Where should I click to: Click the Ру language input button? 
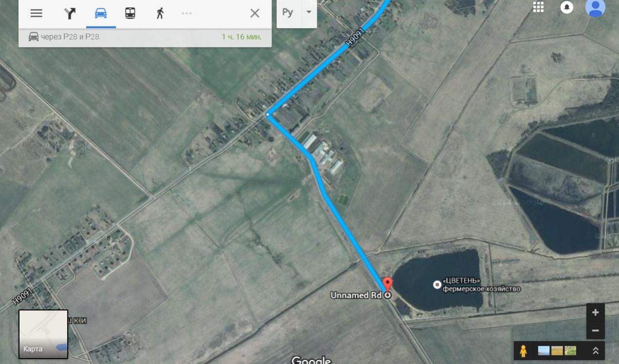[x=288, y=12]
